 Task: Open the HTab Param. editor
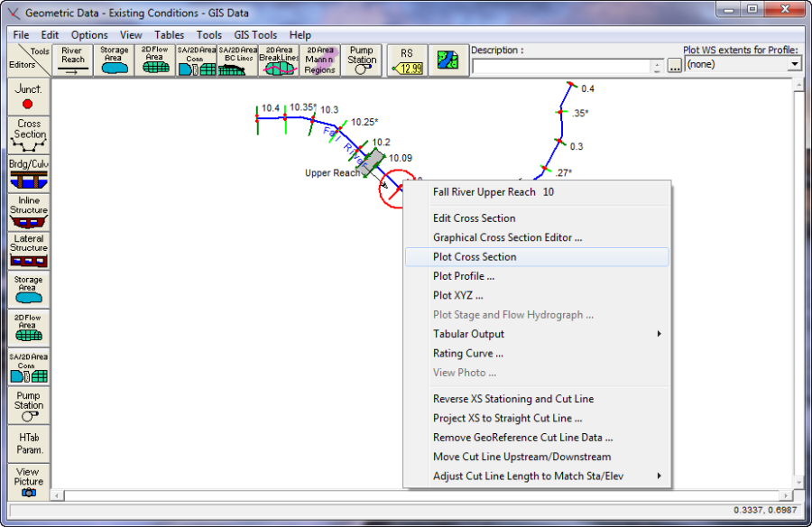point(28,442)
